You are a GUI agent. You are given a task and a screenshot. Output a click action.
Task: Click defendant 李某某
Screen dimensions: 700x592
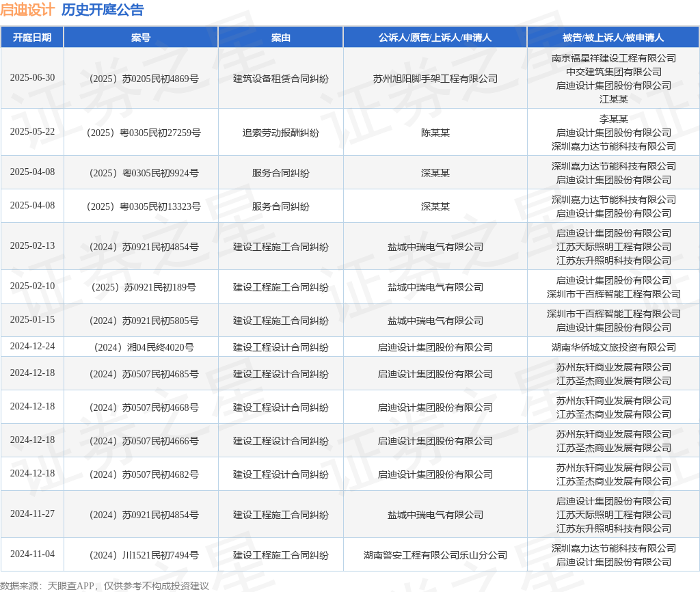(613, 119)
